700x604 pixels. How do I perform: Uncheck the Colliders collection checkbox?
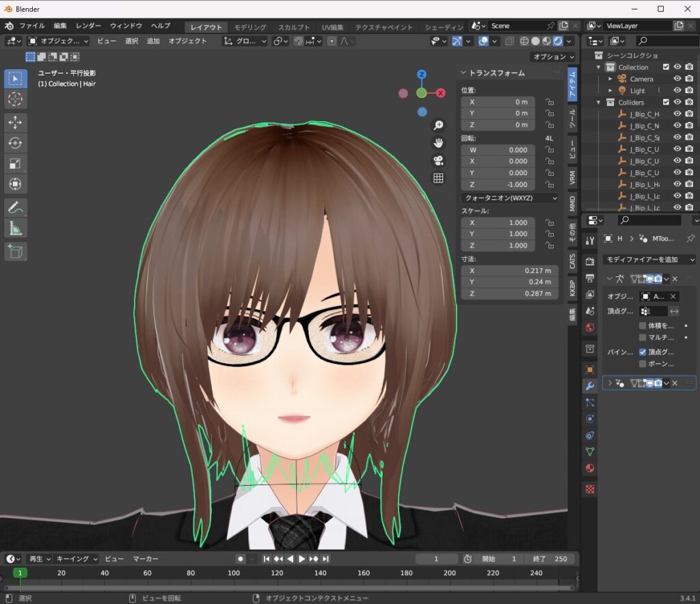pyautogui.click(x=666, y=102)
